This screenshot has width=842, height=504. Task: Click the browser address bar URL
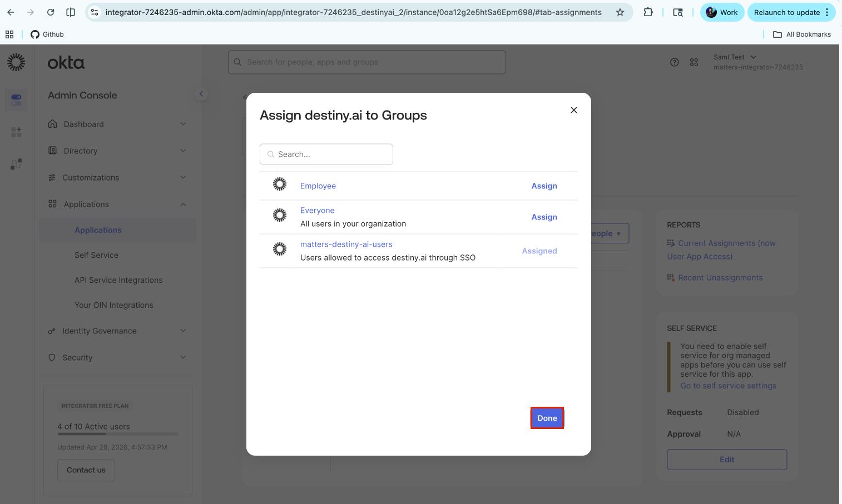353,12
